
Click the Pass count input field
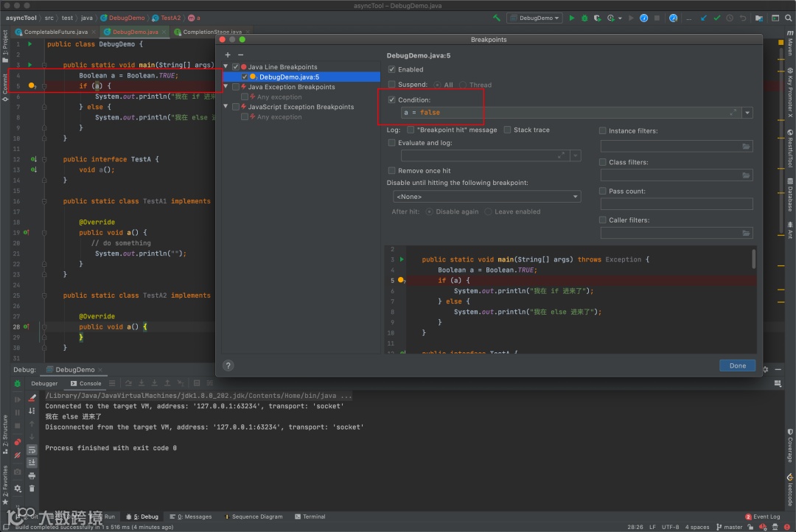point(677,204)
